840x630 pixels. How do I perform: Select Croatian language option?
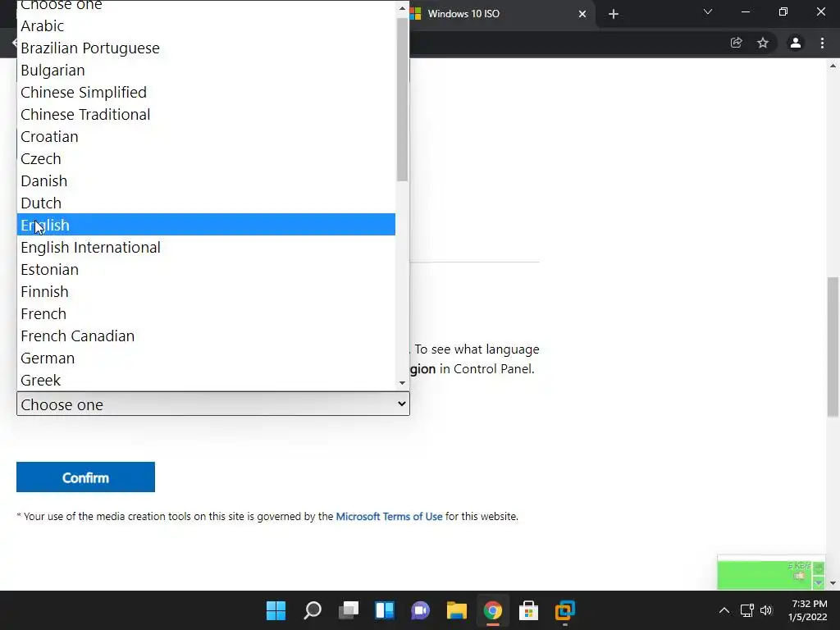(x=206, y=137)
